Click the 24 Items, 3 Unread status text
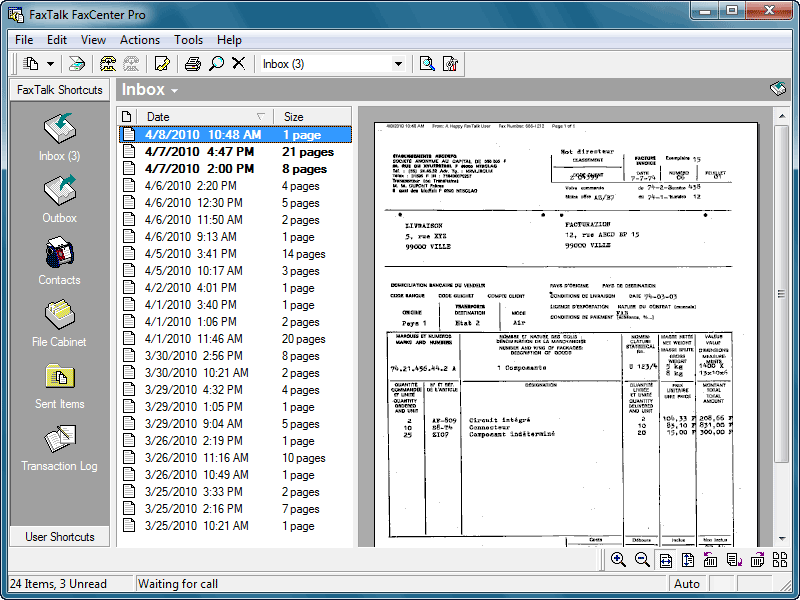 (58, 584)
